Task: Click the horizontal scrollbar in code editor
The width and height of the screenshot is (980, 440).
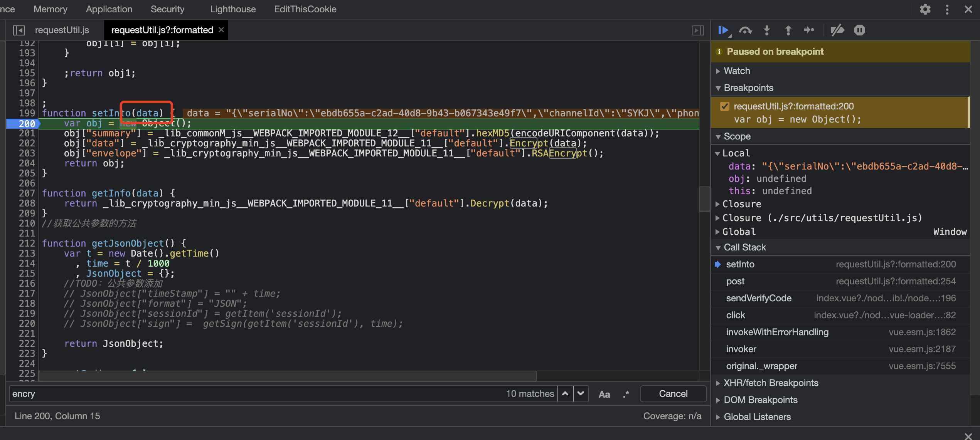Action: click(287, 376)
